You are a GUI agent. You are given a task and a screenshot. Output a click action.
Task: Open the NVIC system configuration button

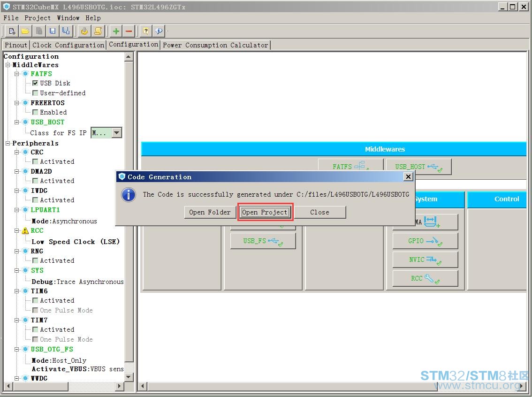[x=425, y=260]
